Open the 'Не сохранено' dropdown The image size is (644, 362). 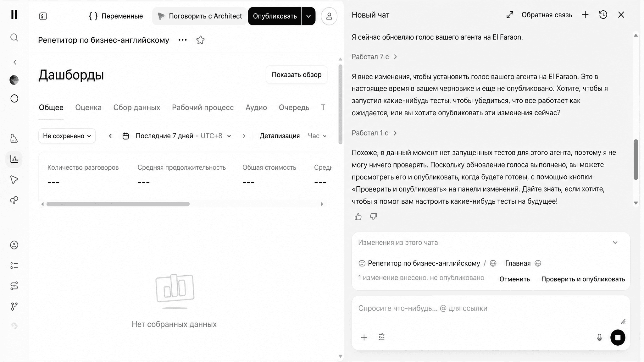click(67, 136)
